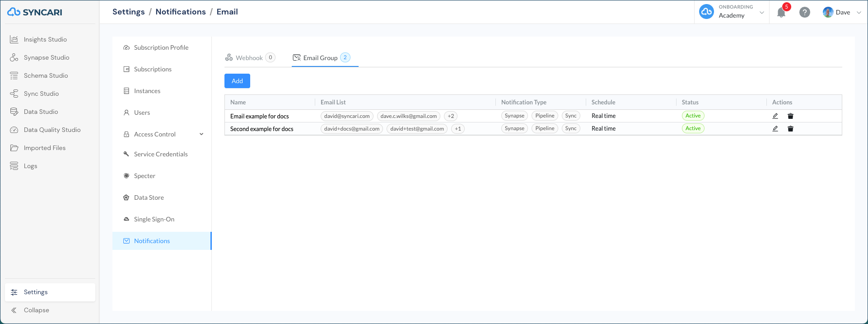The image size is (868, 324).
Task: Click the Onboarding Academy cloud icon
Action: (x=706, y=12)
